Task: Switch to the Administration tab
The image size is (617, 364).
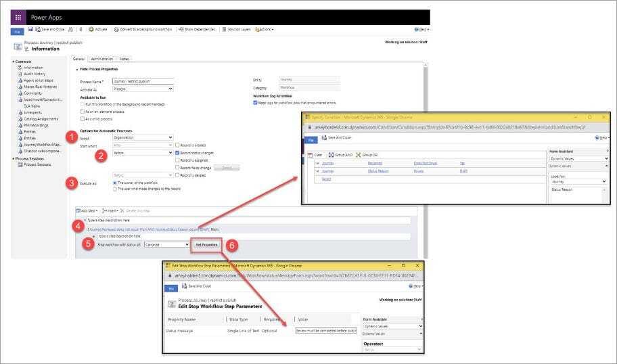Action: coord(102,59)
